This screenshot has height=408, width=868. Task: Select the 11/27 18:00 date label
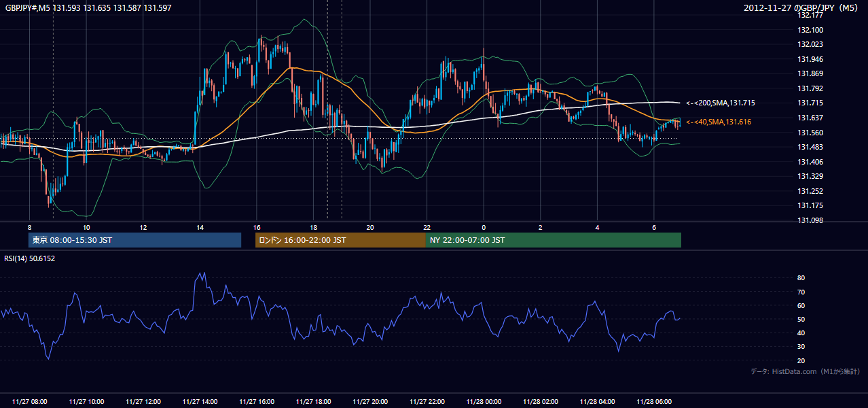pyautogui.click(x=313, y=402)
